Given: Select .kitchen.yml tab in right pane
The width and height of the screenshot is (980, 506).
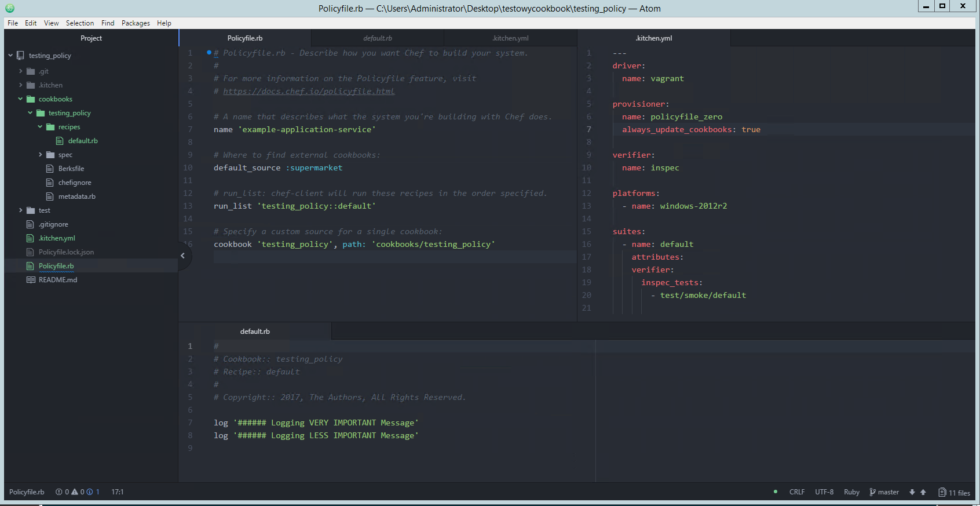Looking at the screenshot, I should (654, 38).
